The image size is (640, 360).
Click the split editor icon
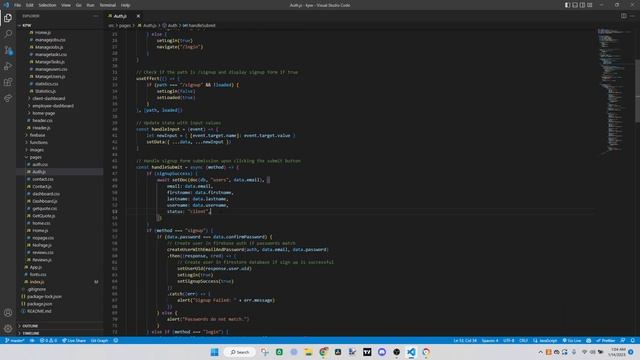coord(624,16)
